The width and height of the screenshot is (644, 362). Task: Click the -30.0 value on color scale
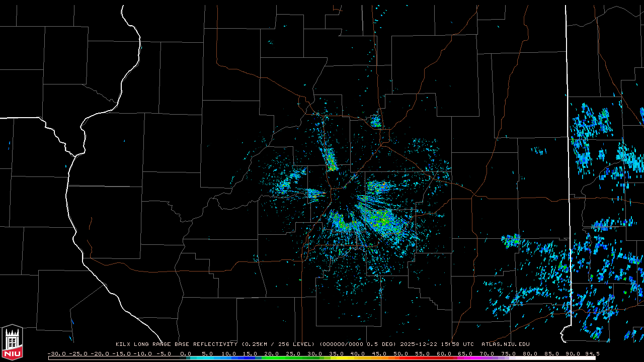[x=56, y=354]
